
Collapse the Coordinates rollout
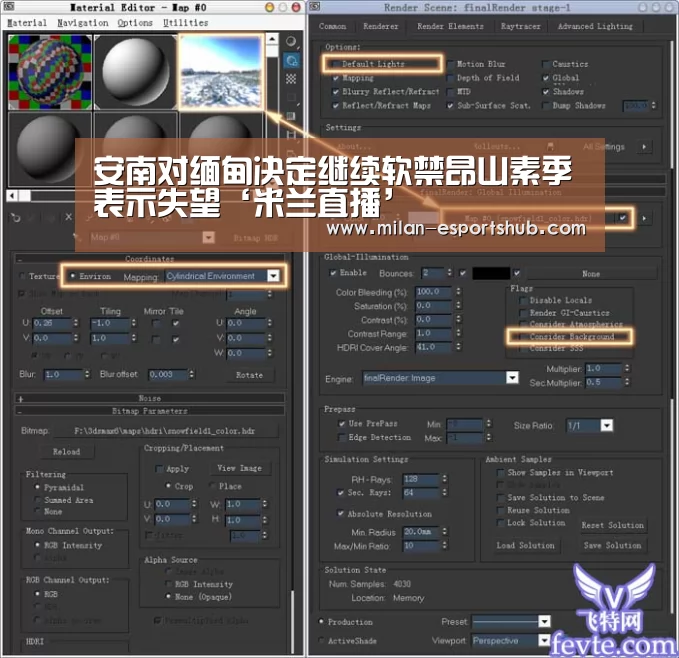click(150, 259)
